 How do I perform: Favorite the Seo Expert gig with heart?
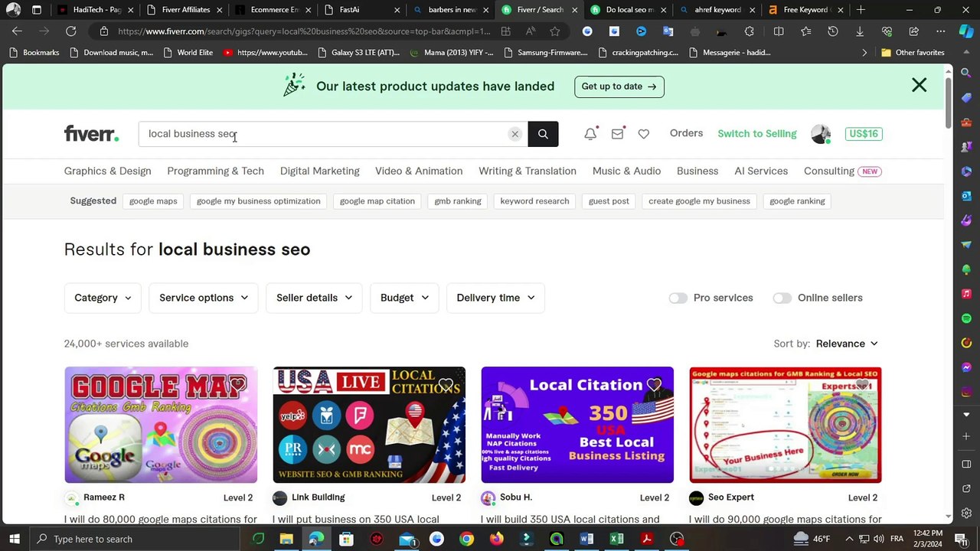[863, 385]
